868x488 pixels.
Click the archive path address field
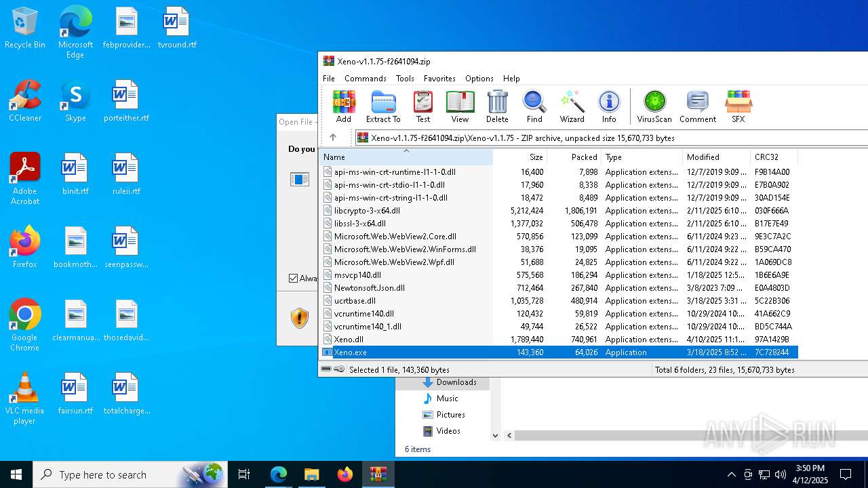[611, 138]
